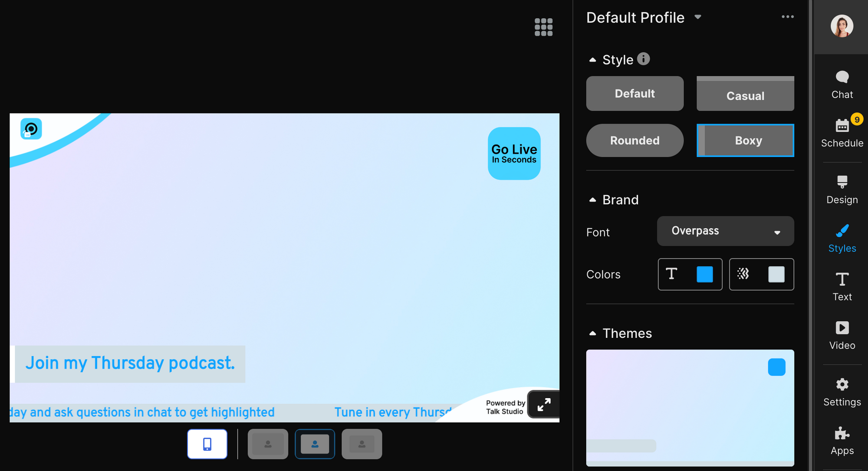Open the grid layout icon
The width and height of the screenshot is (868, 471).
pos(543,27)
